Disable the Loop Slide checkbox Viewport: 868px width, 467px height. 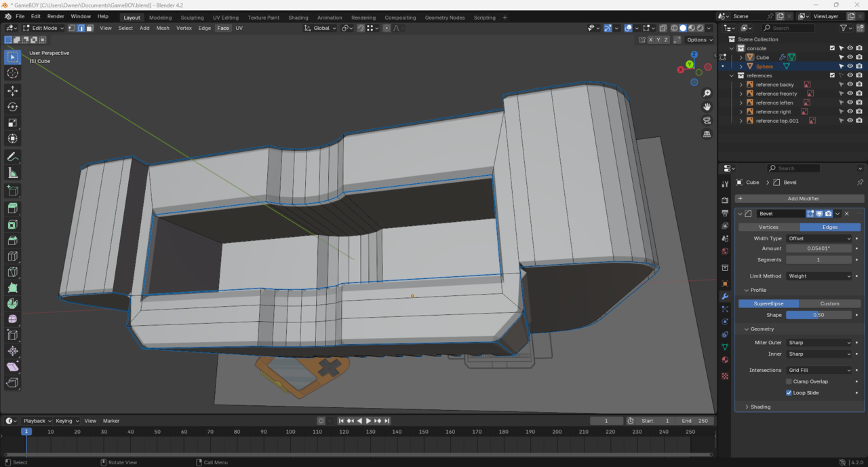click(789, 393)
